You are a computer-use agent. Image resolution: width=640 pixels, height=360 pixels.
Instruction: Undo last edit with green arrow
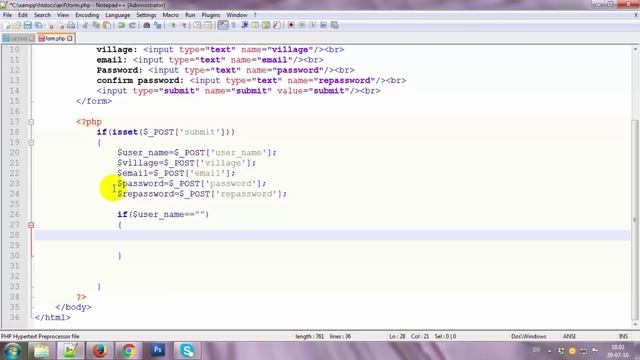121,25
